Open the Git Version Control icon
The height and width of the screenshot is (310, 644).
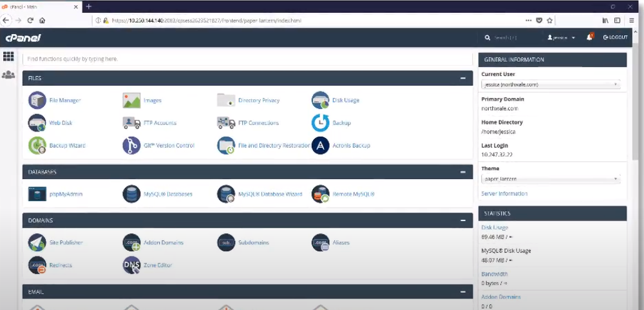[x=131, y=145]
